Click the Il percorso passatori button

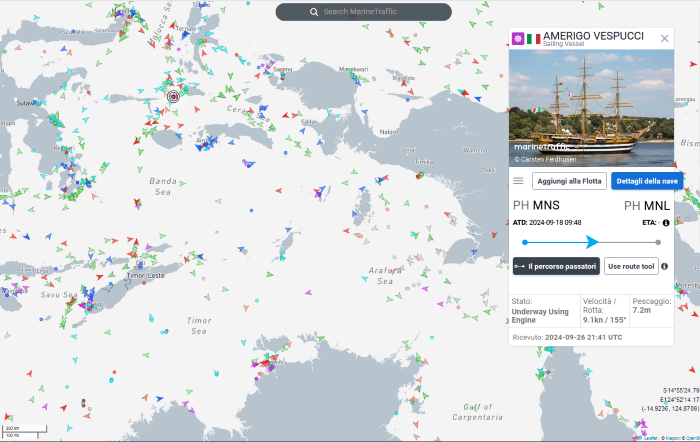[556, 266]
